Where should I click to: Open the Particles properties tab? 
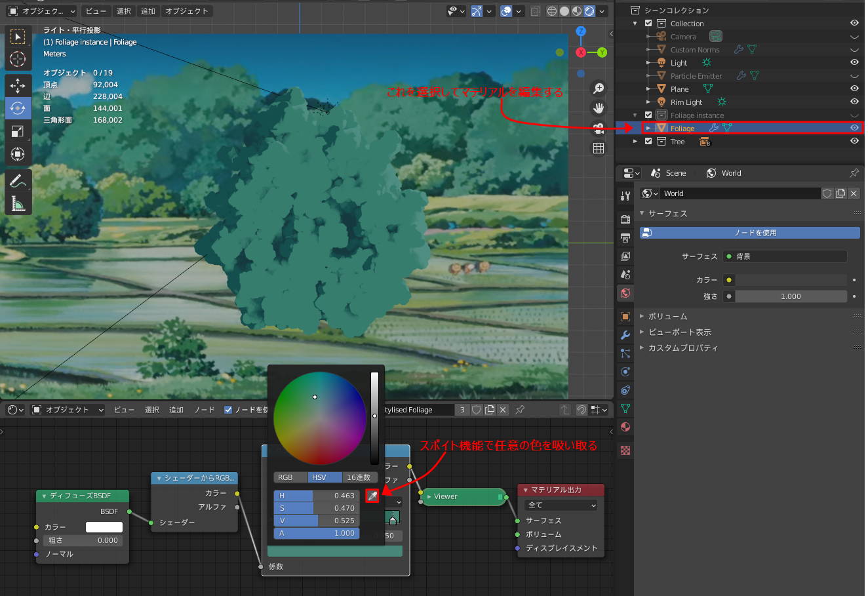click(625, 353)
